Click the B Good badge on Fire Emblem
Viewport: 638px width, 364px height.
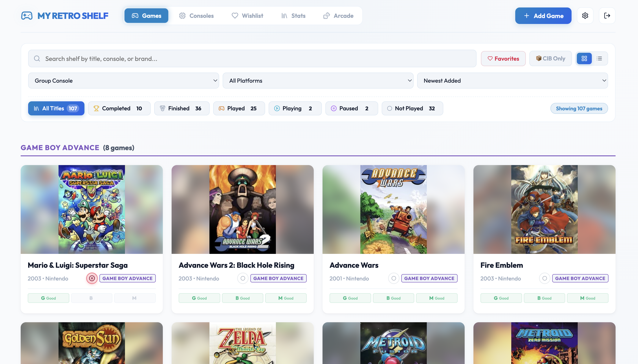point(544,298)
